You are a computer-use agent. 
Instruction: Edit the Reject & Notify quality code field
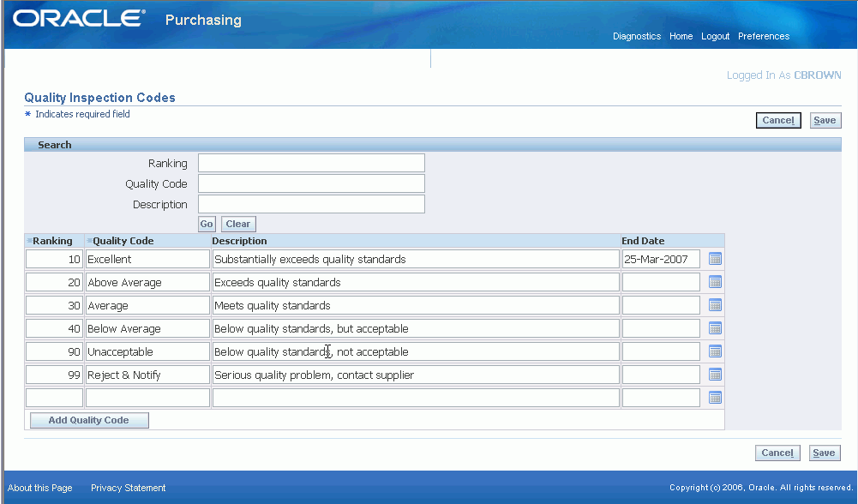point(147,375)
